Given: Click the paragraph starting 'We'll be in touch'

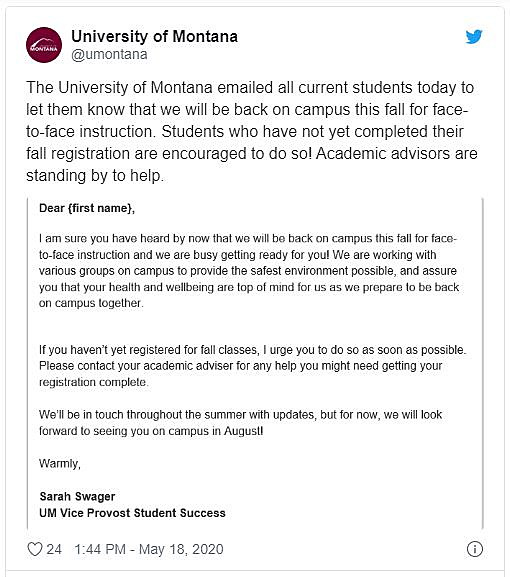Looking at the screenshot, I should [x=241, y=422].
